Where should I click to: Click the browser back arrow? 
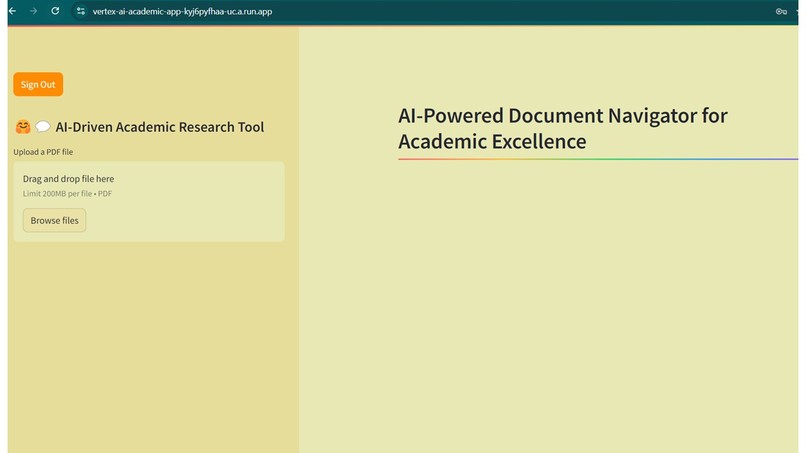12,11
